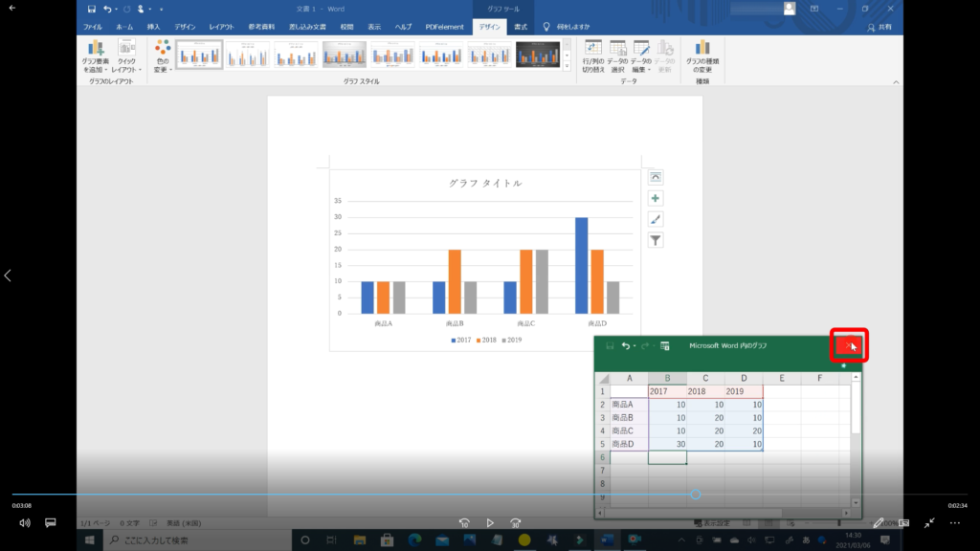Screen dimensions: 980x551
Task: Click 行/列の切り替え in the ribbon
Action: point(593,56)
